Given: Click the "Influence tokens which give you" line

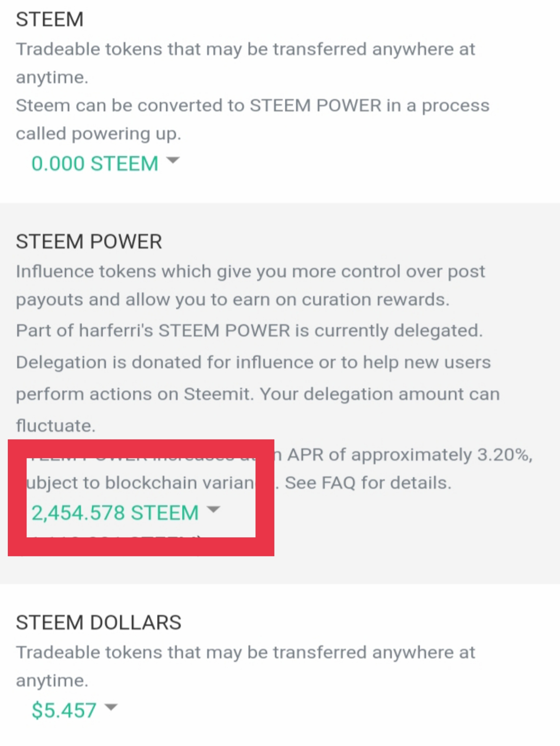Looking at the screenshot, I should [x=250, y=271].
